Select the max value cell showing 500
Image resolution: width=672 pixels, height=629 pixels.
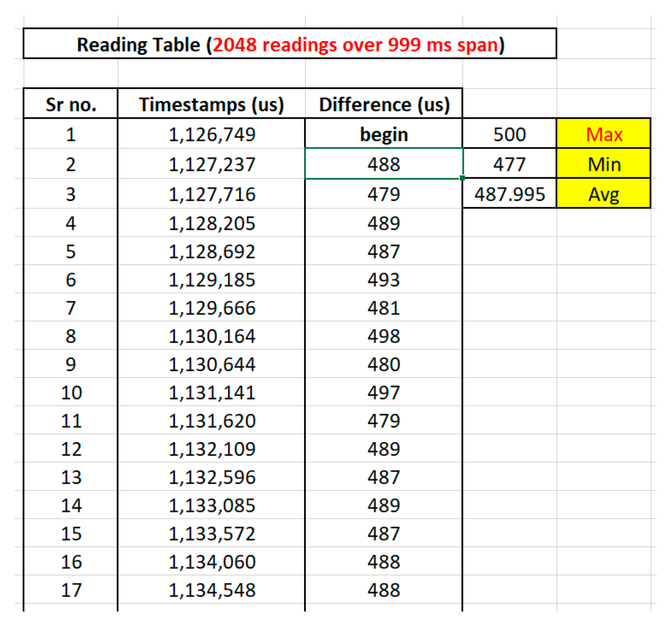coord(509,134)
